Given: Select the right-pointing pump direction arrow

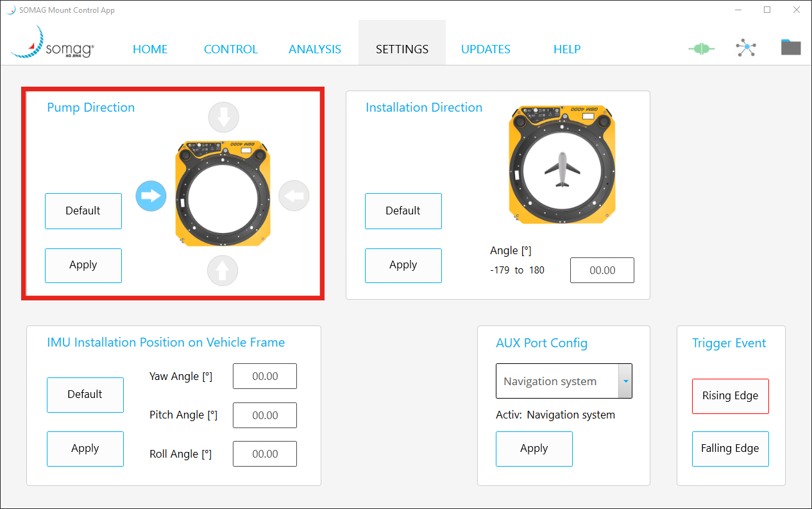Looking at the screenshot, I should pyautogui.click(x=151, y=196).
